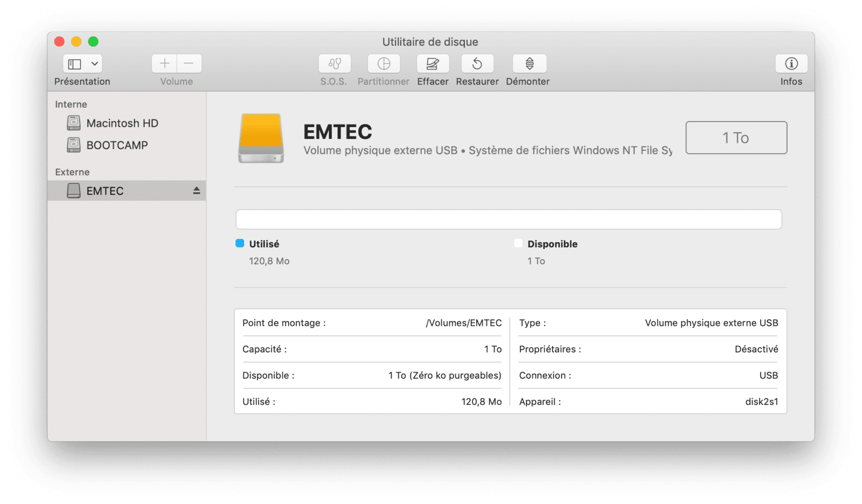
Task: Toggle sidebar with Présentation button
Action: 75,64
